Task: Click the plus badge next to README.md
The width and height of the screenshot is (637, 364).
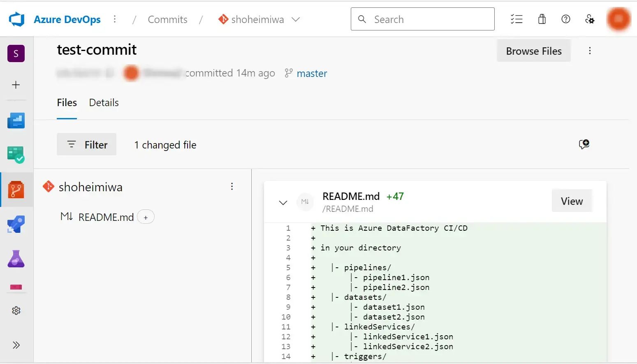Action: tap(146, 217)
